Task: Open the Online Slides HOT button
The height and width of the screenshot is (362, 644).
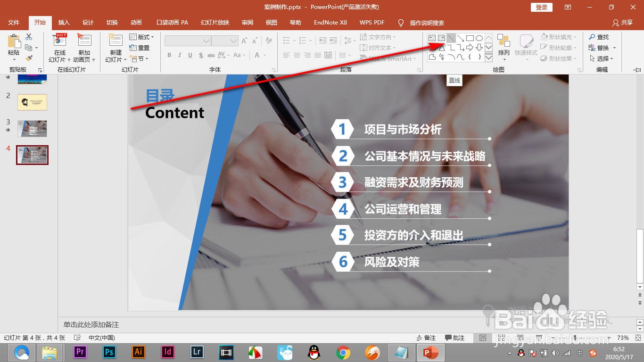Action: (x=60, y=48)
